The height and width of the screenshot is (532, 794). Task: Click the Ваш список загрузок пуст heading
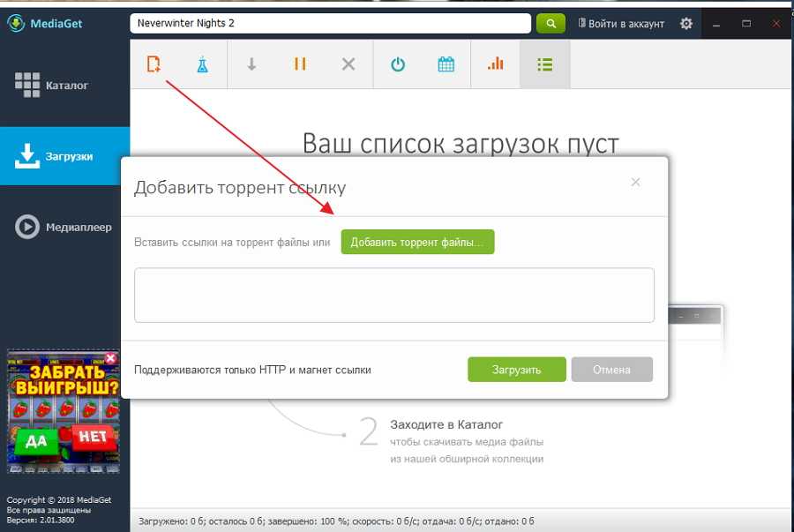461,144
